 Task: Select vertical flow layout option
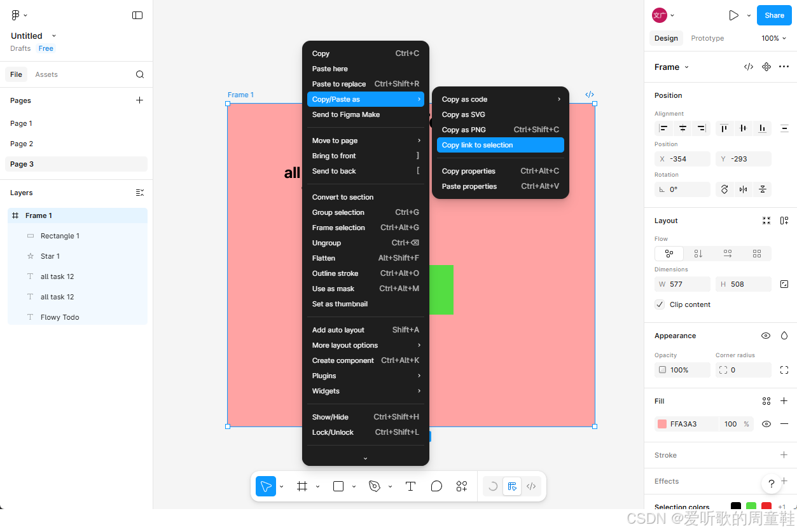(x=698, y=254)
